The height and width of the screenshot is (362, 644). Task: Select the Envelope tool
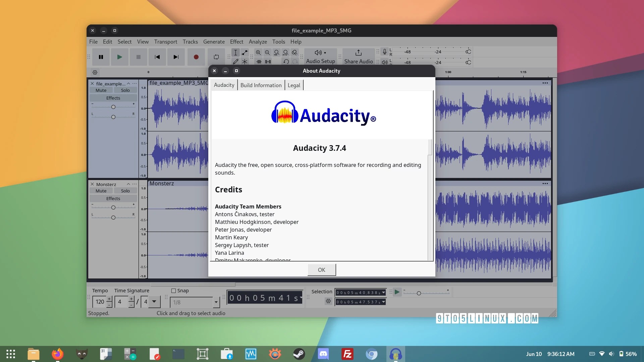[245, 53]
